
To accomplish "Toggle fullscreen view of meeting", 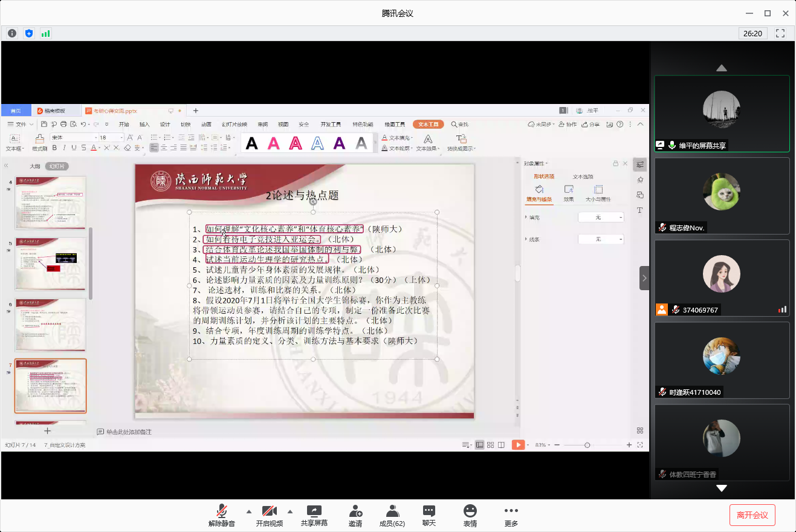I will pyautogui.click(x=780, y=33).
